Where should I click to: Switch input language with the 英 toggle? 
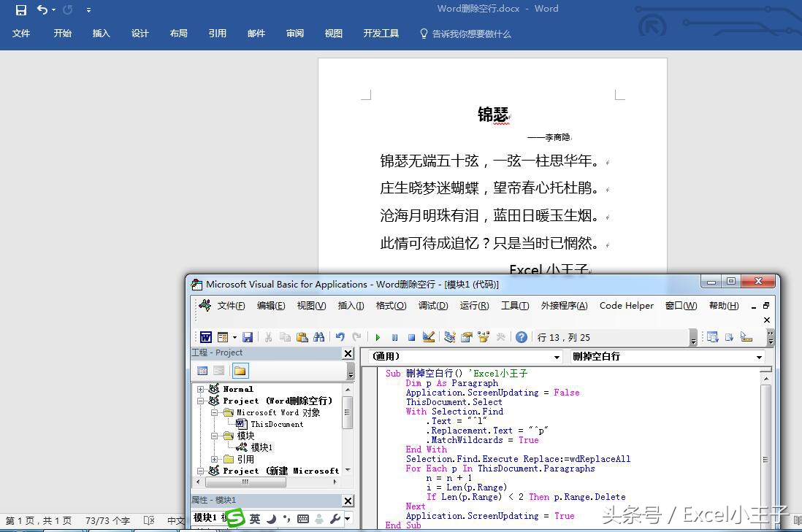[x=255, y=519]
